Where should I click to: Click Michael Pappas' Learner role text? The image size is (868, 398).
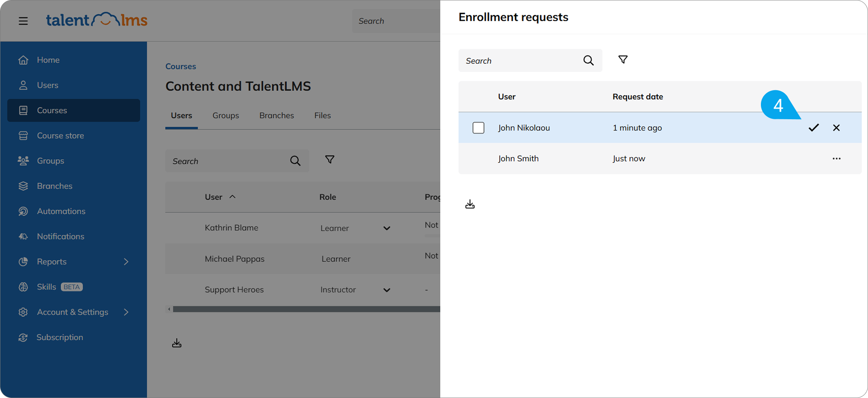336,259
